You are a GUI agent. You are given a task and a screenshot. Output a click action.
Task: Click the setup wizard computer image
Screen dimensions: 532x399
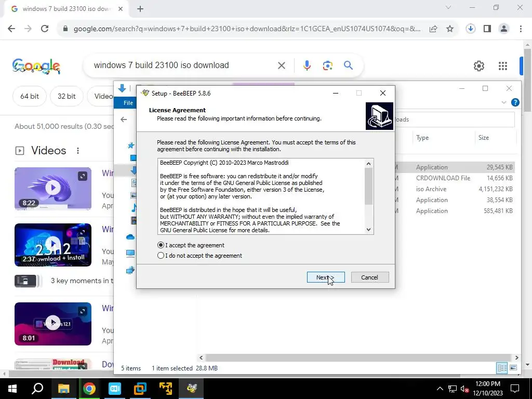click(x=379, y=116)
